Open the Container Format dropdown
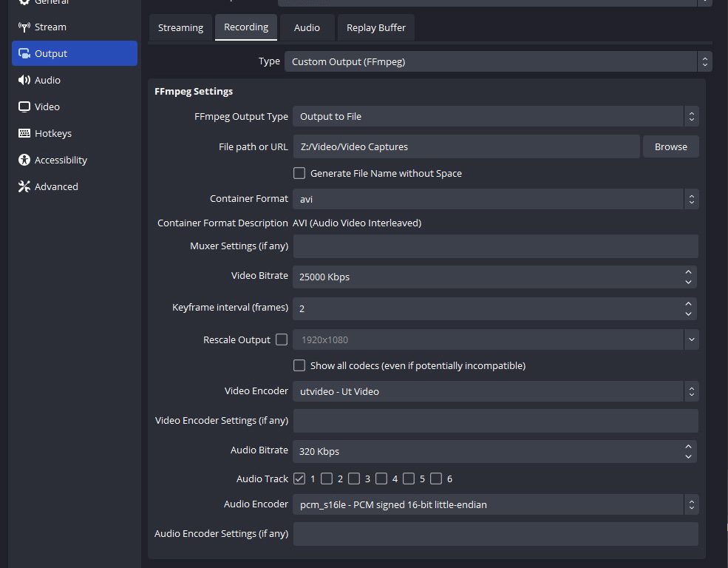 point(495,199)
